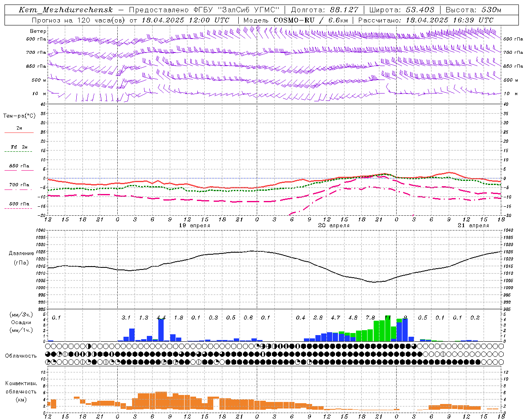Click the precipitation value "4.7"
This screenshot has height=420, width=525.
click(x=336, y=318)
